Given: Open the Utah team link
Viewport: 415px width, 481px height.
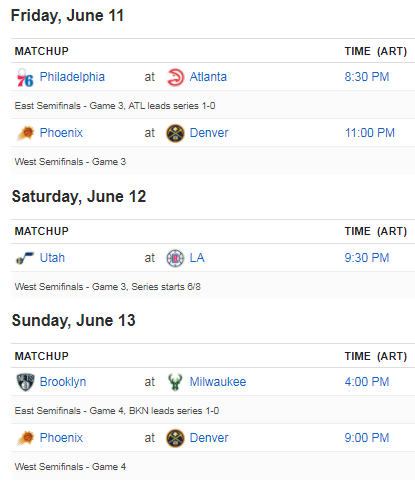Looking at the screenshot, I should coord(52,258).
